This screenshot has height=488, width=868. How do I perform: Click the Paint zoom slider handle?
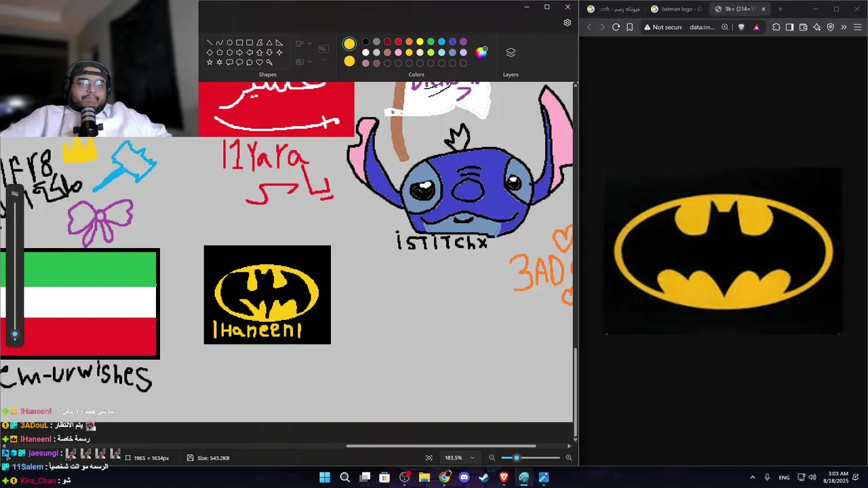pos(517,457)
